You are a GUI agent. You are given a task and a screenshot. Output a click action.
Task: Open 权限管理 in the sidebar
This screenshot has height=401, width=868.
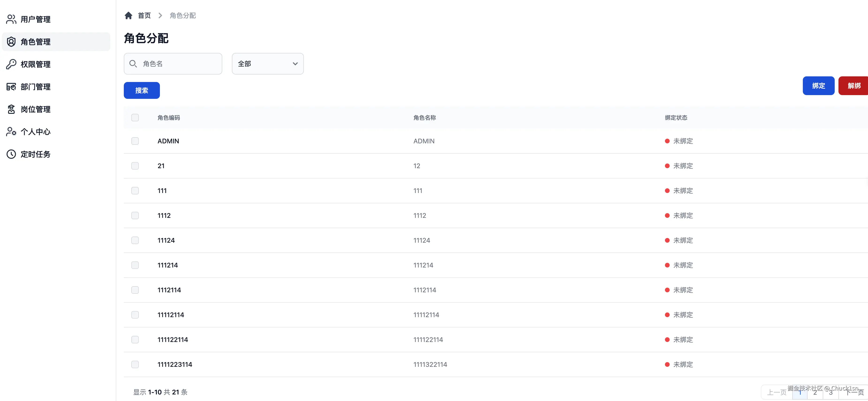point(35,64)
